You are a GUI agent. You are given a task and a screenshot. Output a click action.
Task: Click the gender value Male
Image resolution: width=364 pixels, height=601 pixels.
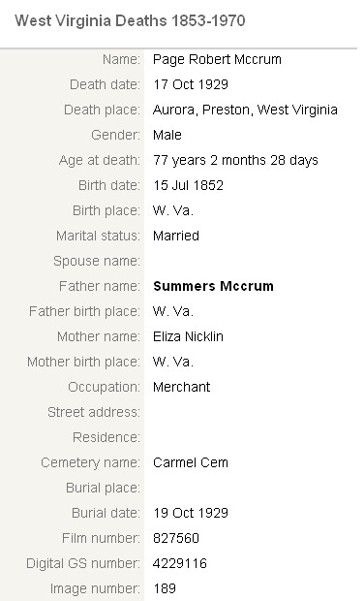(x=167, y=135)
